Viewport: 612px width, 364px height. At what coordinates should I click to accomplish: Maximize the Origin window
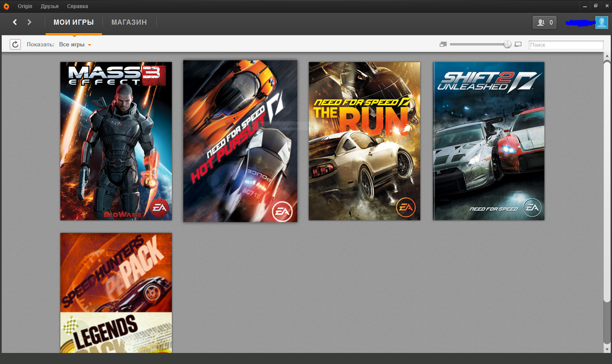pos(596,6)
